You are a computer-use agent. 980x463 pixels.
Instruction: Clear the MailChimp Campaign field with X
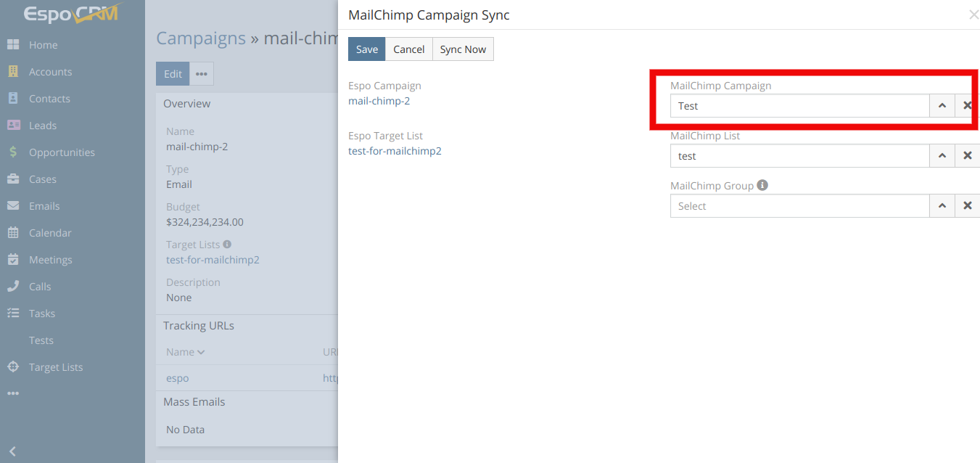pos(967,106)
